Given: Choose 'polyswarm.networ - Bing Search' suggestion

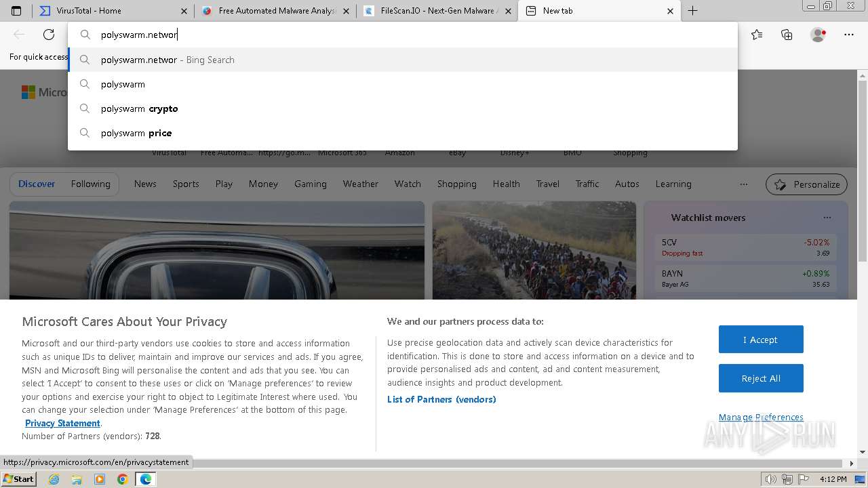Looking at the screenshot, I should [403, 60].
